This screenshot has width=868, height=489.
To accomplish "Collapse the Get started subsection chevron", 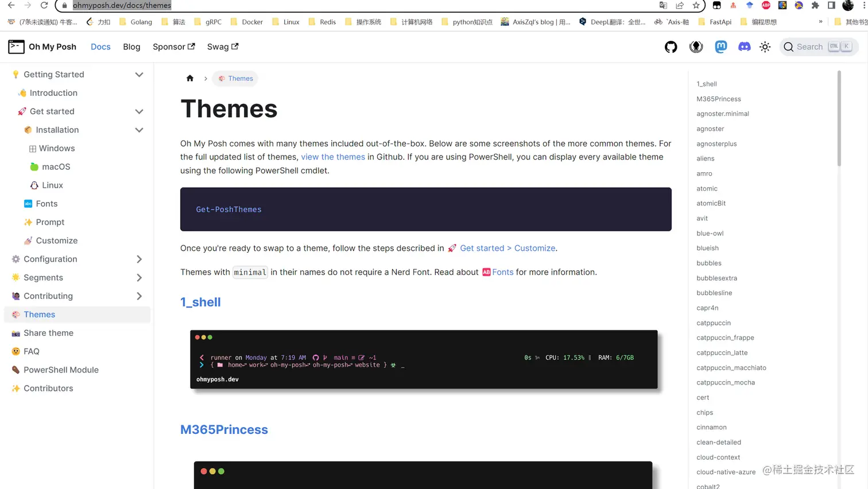I will pyautogui.click(x=139, y=111).
